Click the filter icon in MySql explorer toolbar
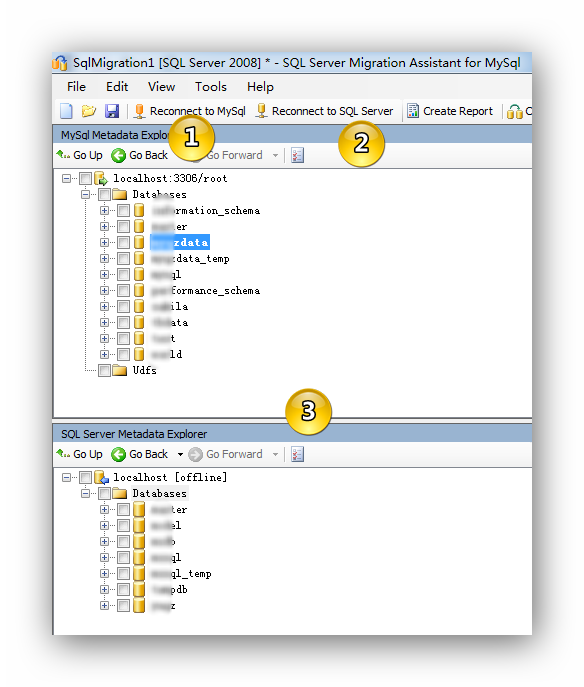 [297, 155]
